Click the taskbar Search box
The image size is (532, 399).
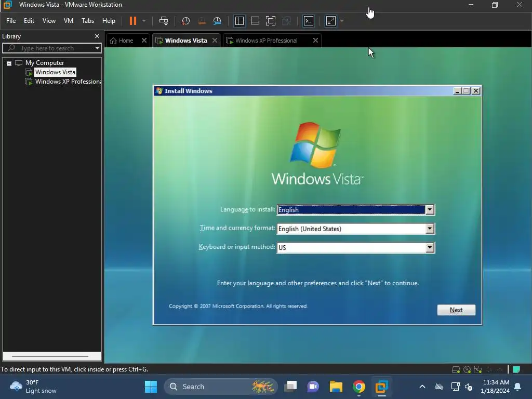coord(220,387)
